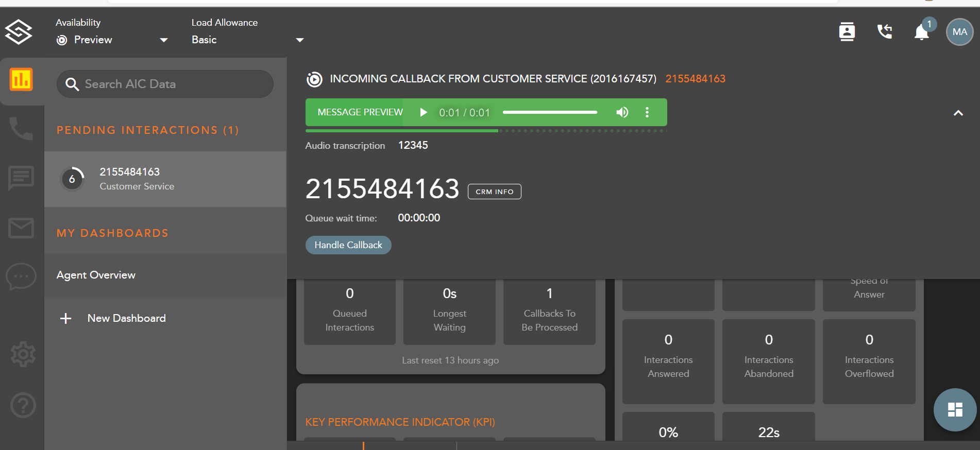Open the dashboard chart icon in sidebar

[x=21, y=80]
